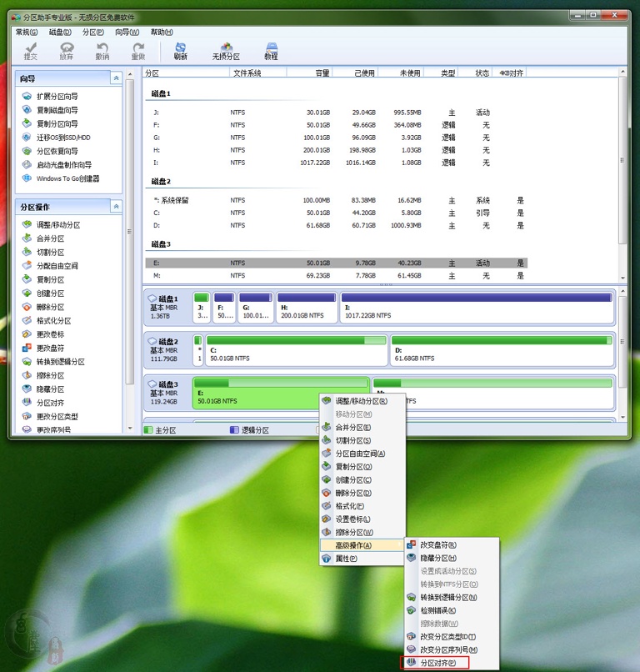Select 分区对齐(P) in the advanced submenu

click(x=437, y=663)
